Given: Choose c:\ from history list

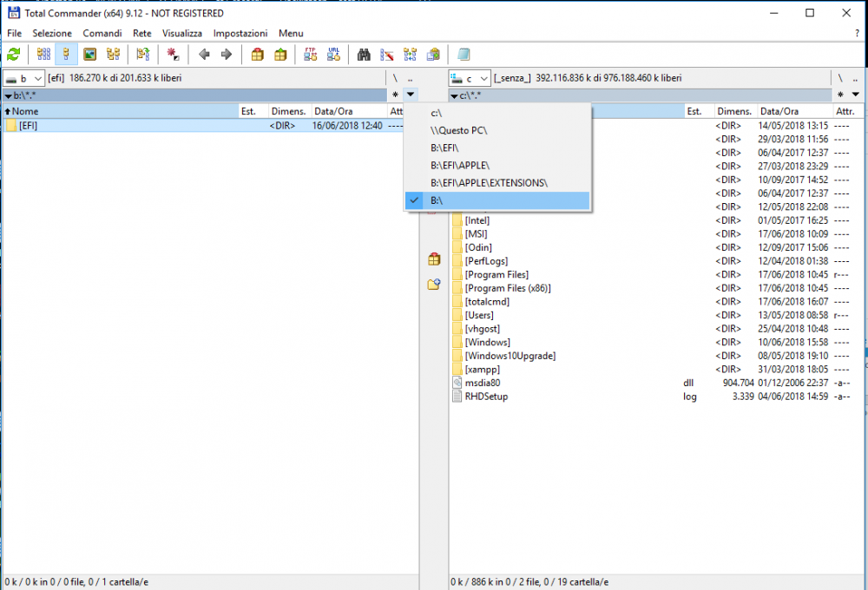Looking at the screenshot, I should 497,113.
